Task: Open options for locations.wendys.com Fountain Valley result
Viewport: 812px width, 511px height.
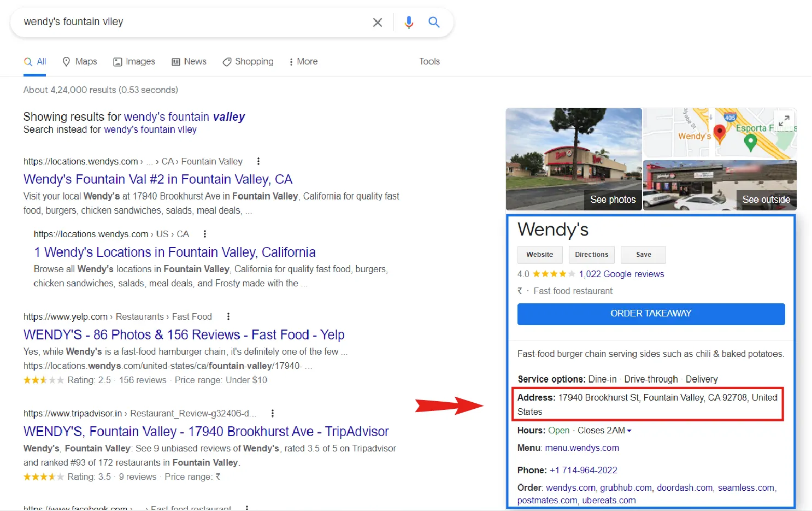Action: coord(258,161)
